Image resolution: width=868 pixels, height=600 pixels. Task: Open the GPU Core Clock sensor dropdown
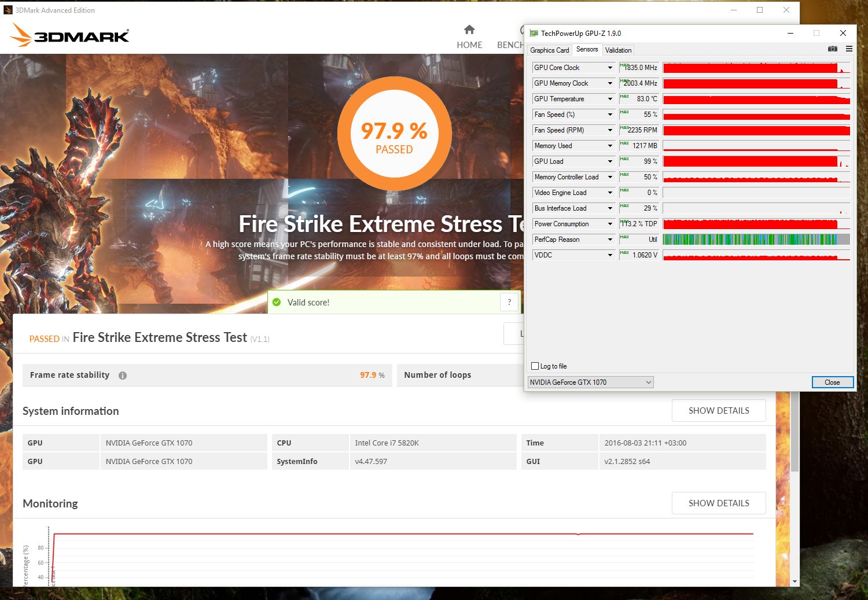pyautogui.click(x=610, y=68)
